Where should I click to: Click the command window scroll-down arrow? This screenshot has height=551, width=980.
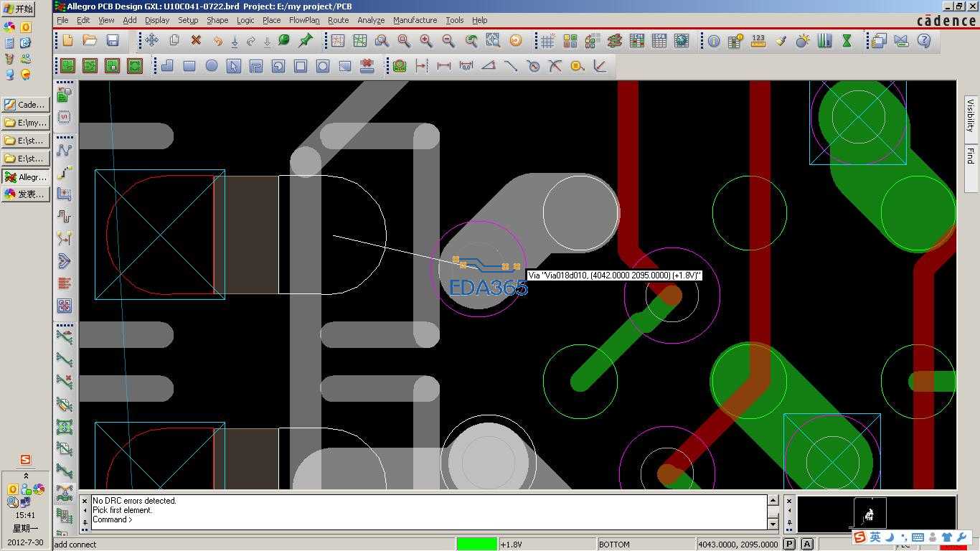[773, 524]
